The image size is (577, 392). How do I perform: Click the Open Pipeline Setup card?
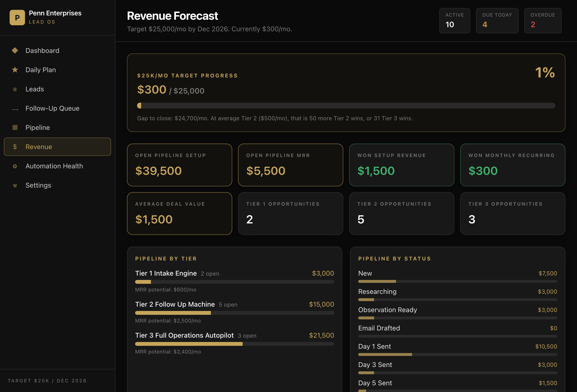[x=180, y=165]
